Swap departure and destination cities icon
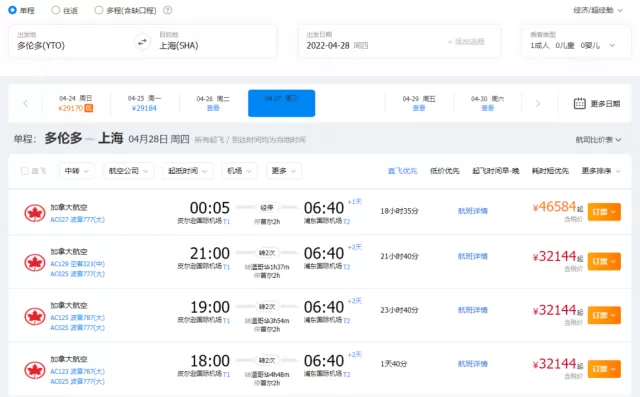 click(142, 42)
